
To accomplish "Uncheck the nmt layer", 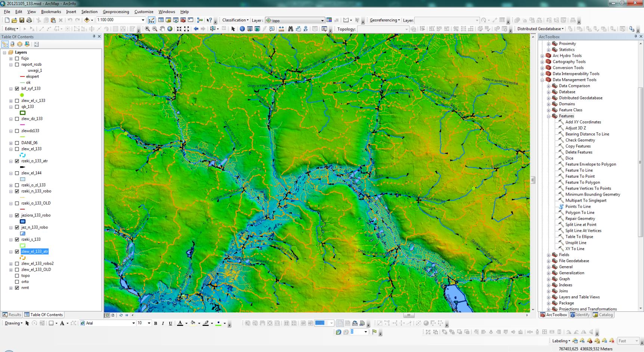I will (x=17, y=288).
